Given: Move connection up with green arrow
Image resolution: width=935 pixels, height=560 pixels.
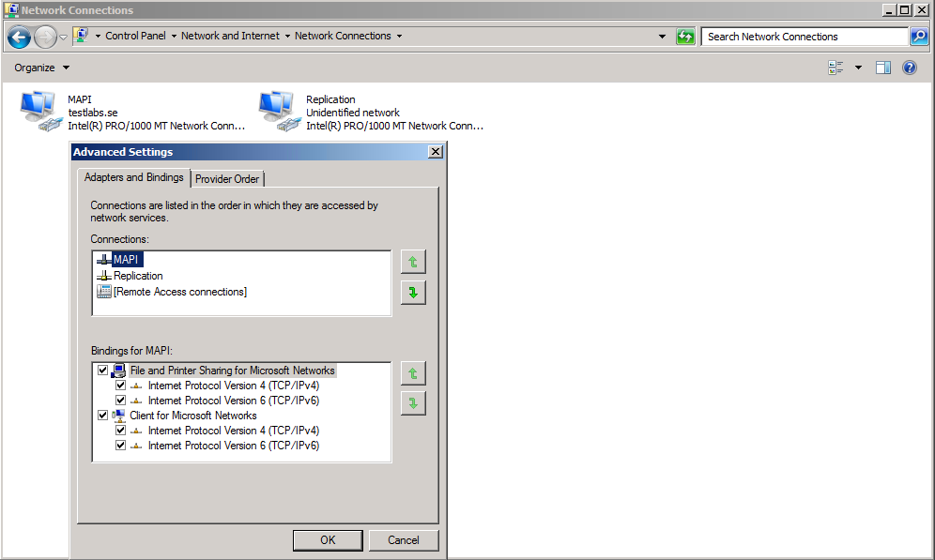Looking at the screenshot, I should [x=413, y=262].
